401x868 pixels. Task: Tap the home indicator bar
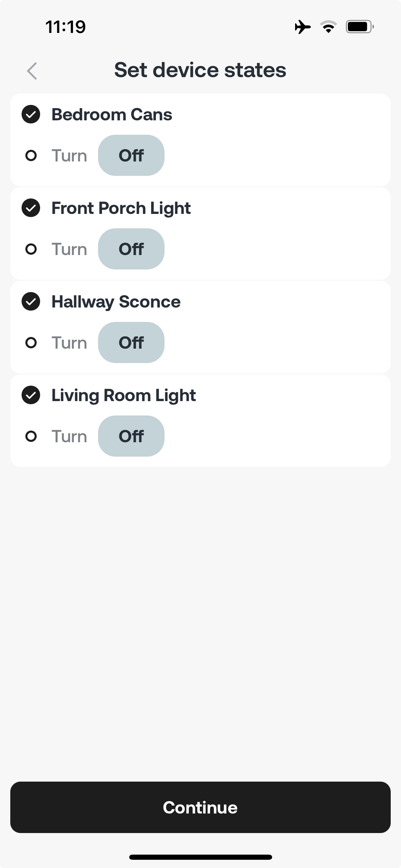[200, 857]
